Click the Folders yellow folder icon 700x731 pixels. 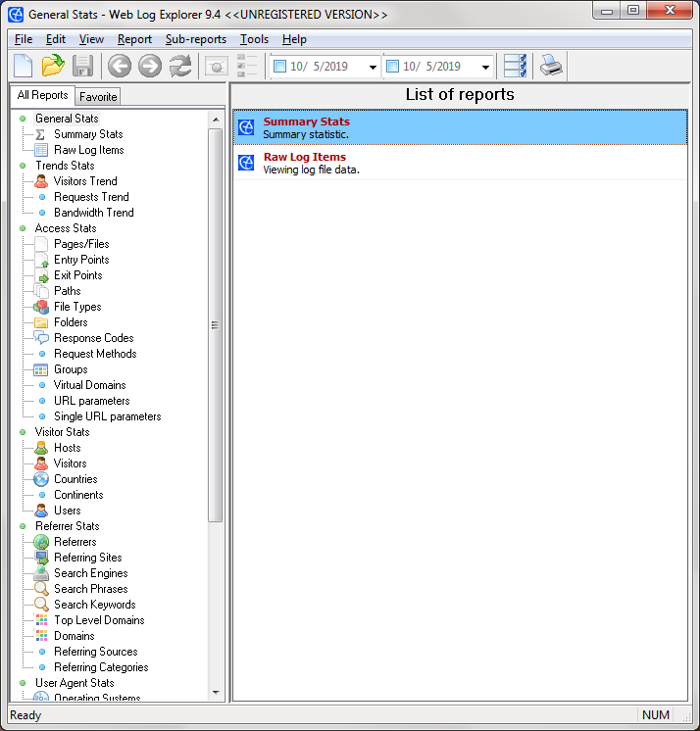pyautogui.click(x=41, y=322)
